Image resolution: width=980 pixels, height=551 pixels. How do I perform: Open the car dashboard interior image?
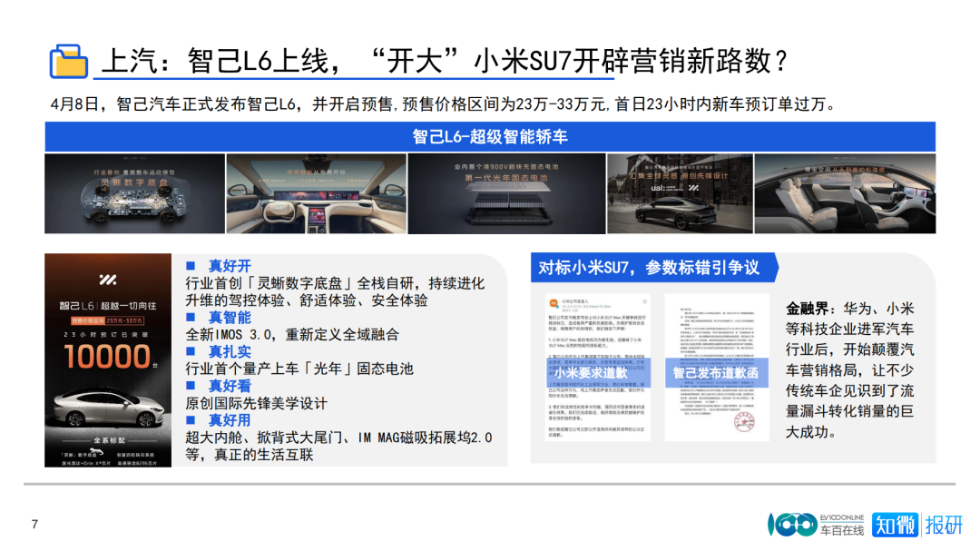[x=317, y=194]
